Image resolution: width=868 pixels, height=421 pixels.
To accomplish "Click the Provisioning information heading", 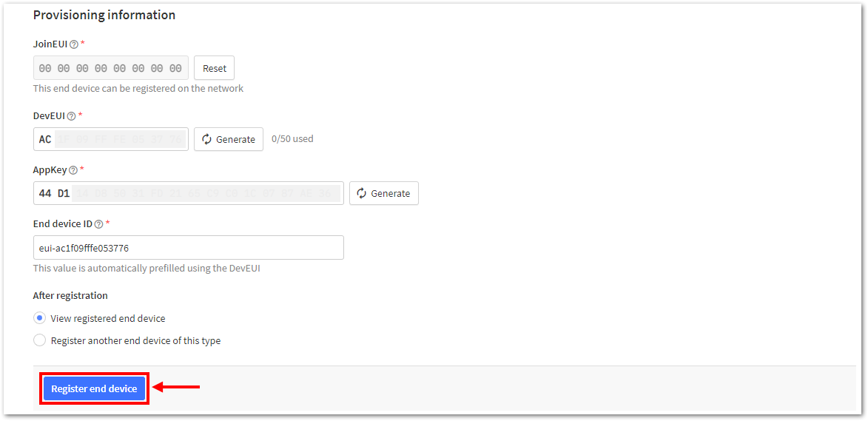I will pyautogui.click(x=104, y=15).
